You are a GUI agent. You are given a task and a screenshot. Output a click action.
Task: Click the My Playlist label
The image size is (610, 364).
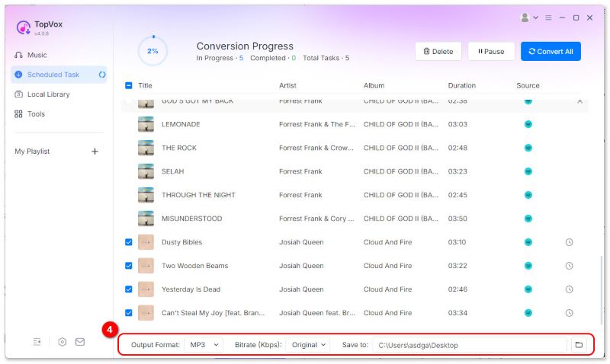pos(32,152)
